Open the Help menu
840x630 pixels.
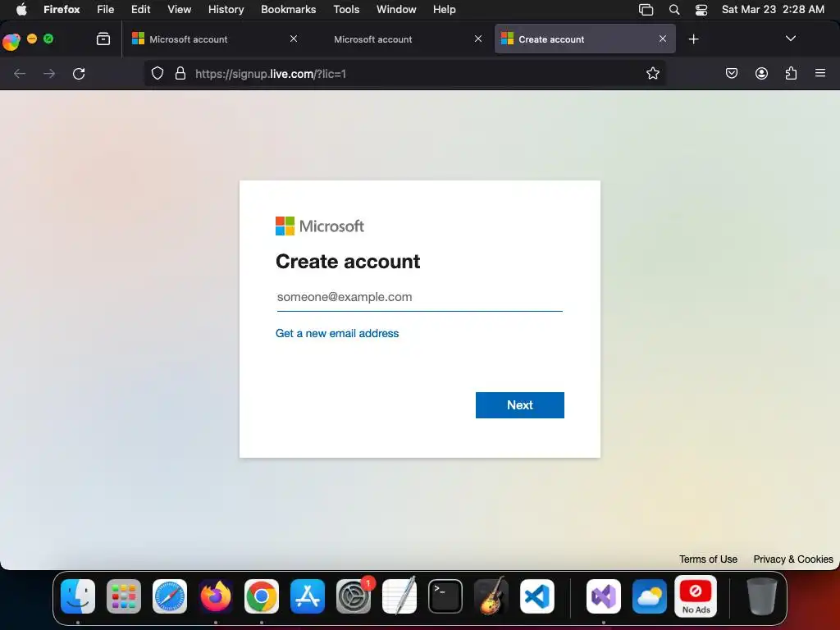point(444,9)
